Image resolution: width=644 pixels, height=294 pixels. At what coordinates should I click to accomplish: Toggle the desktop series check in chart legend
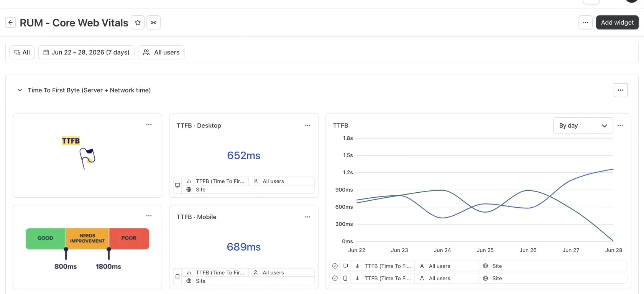[x=335, y=266]
